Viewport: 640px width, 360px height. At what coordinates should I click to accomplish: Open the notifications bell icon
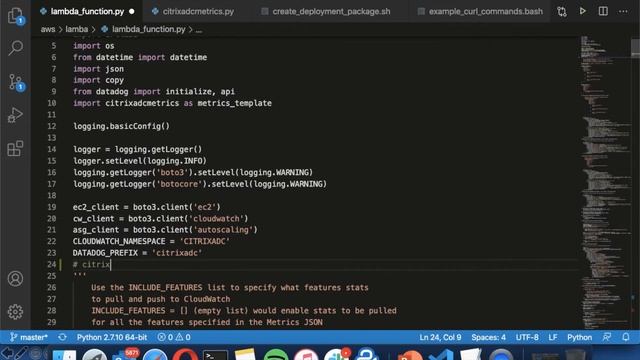[626, 337]
